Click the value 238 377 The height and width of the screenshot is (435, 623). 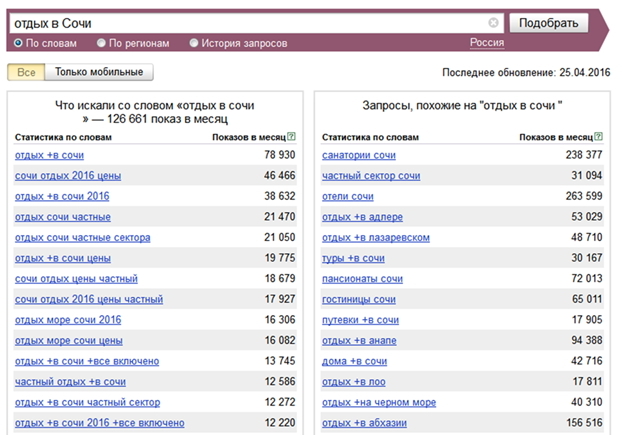tap(584, 155)
